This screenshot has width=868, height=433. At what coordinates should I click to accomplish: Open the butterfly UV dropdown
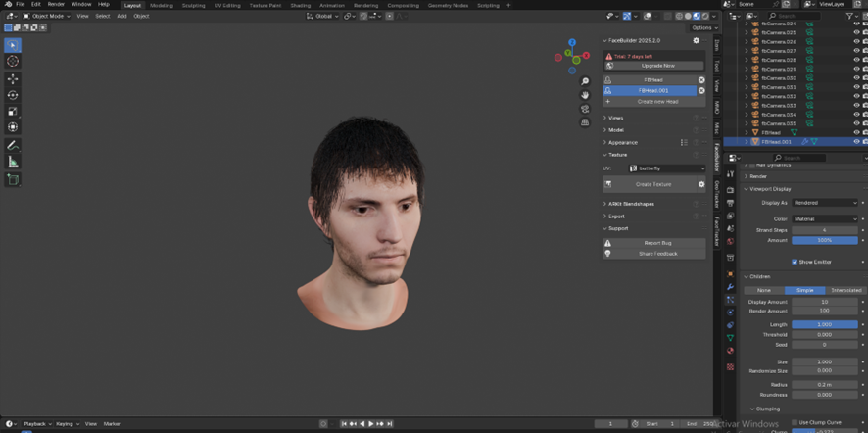coord(666,168)
